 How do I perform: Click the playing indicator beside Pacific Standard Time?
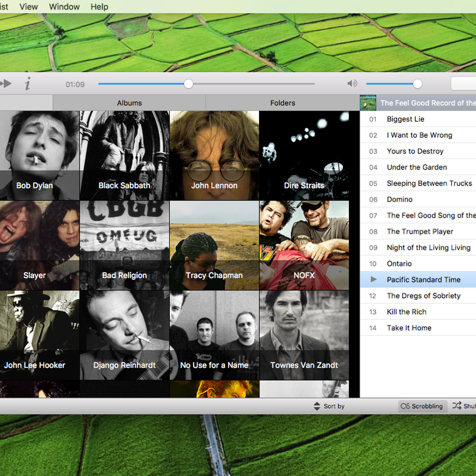373,279
